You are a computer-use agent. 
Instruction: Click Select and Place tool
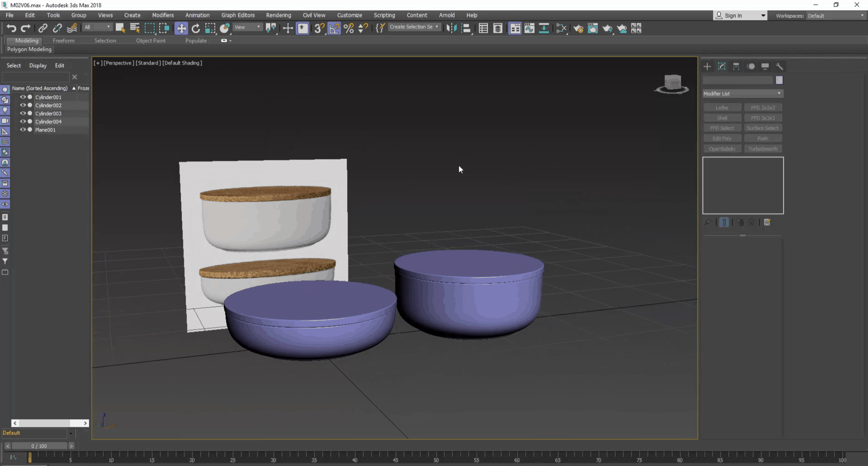(x=225, y=28)
